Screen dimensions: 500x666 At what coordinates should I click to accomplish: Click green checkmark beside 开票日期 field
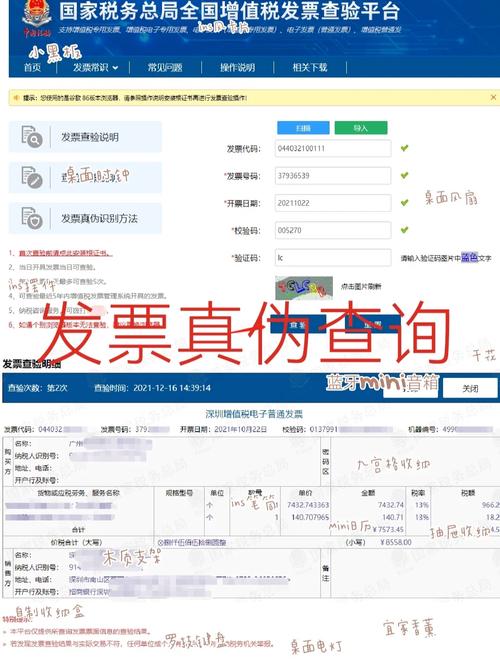coord(404,203)
